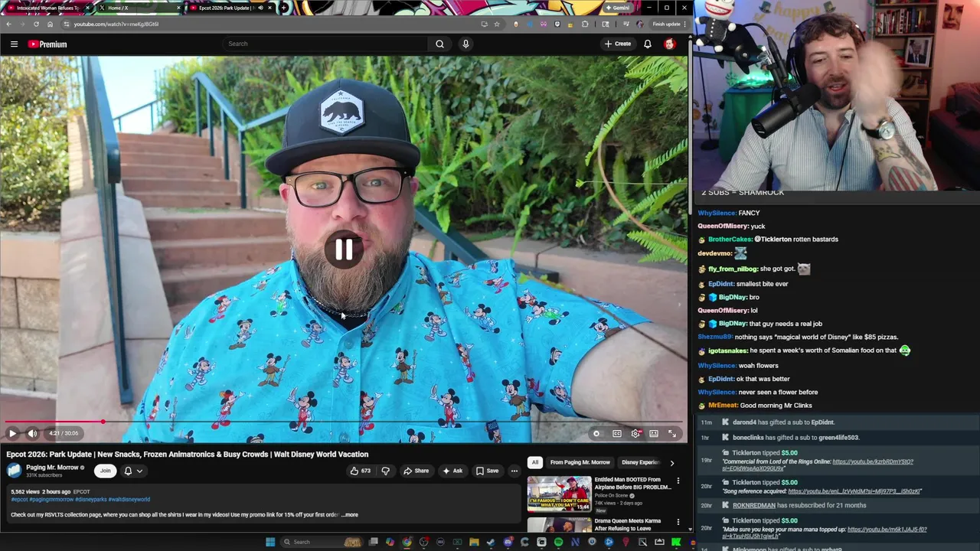Go to browser home page
This screenshot has height=551, width=980.
[x=51, y=24]
